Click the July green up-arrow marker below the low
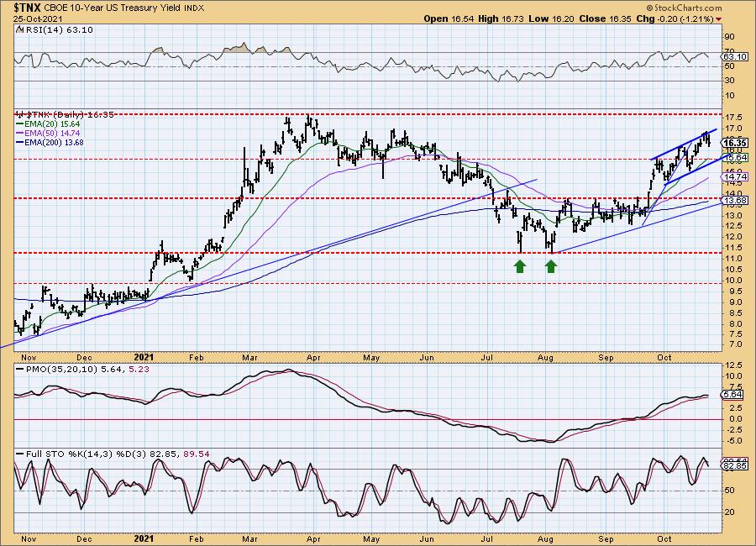The width and height of the screenshot is (756, 546). [x=520, y=267]
